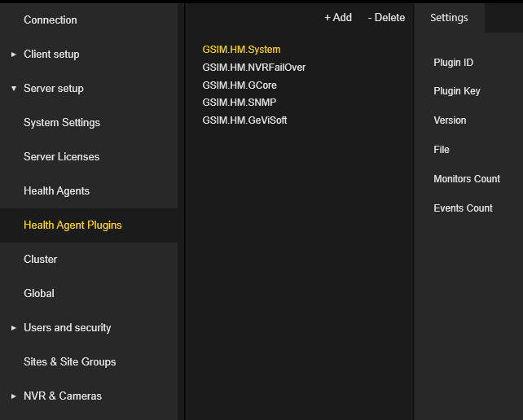The height and width of the screenshot is (420, 523).
Task: Click the Version label
Action: (x=450, y=120)
